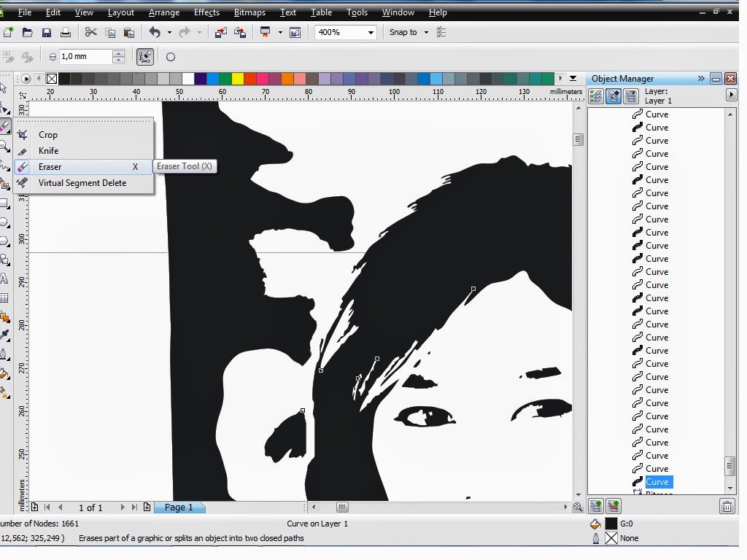The height and width of the screenshot is (560, 747).
Task: Select the Pick tool
Action: pos(7,87)
